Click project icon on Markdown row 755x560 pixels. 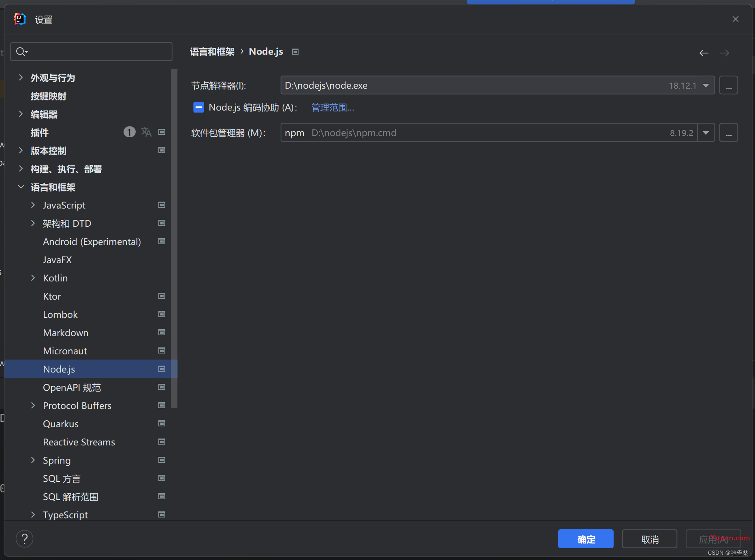162,332
